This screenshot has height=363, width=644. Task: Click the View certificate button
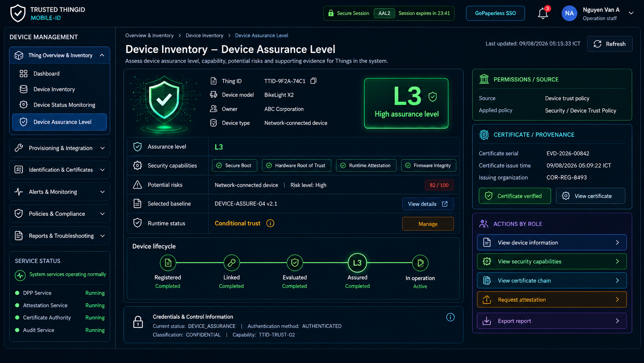coord(590,196)
